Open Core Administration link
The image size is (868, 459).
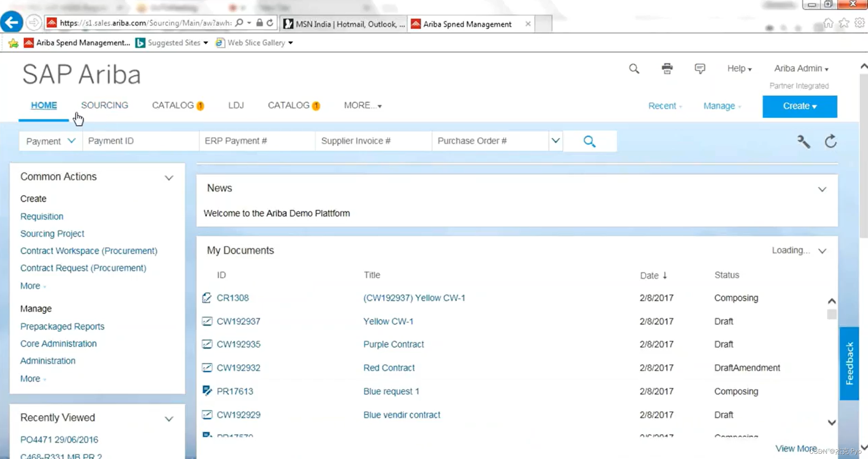coord(58,344)
